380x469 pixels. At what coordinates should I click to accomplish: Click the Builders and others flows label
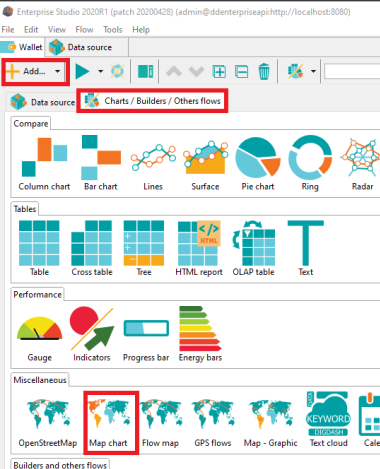60,465
